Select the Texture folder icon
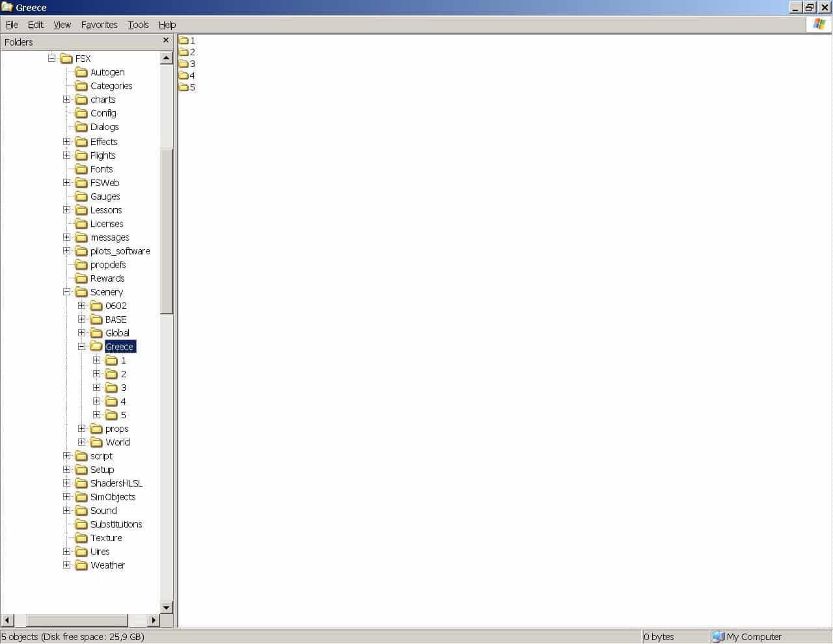 pos(81,538)
